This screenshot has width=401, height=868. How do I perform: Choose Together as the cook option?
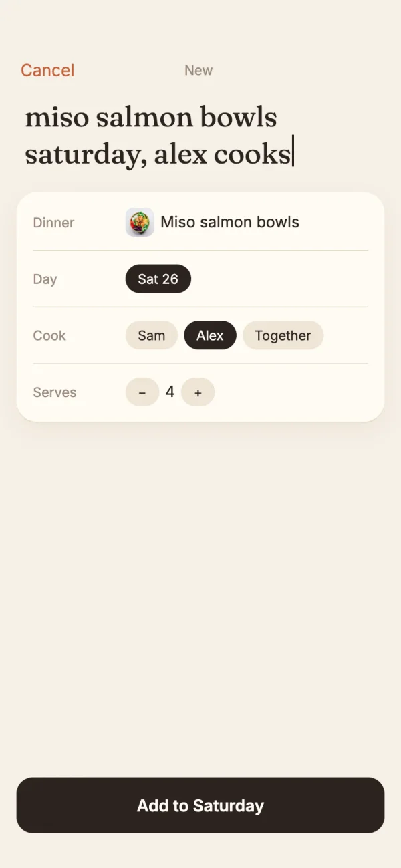[x=283, y=335]
